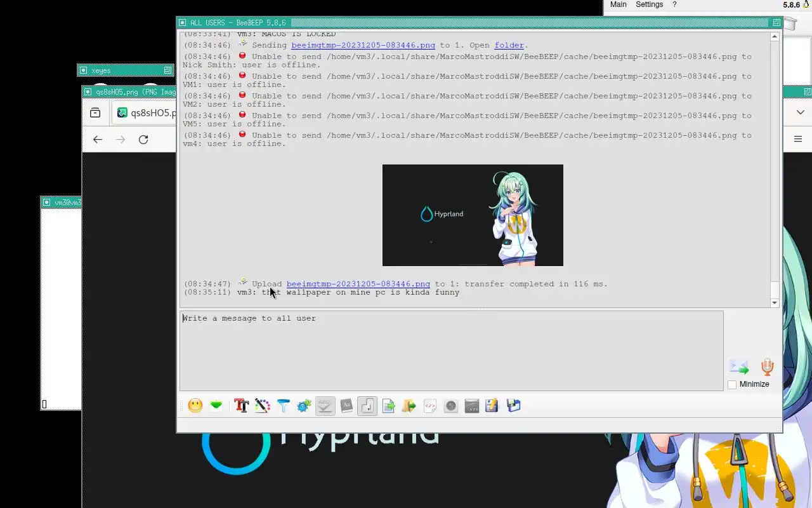Click the dark clapperboard-style toolbar icon

coord(471,406)
